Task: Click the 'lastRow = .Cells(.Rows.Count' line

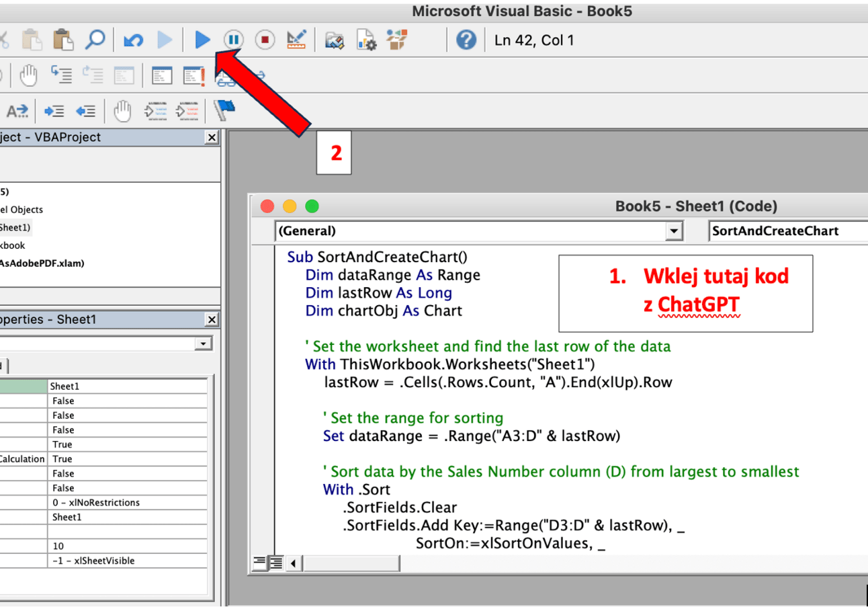Action: [x=498, y=382]
